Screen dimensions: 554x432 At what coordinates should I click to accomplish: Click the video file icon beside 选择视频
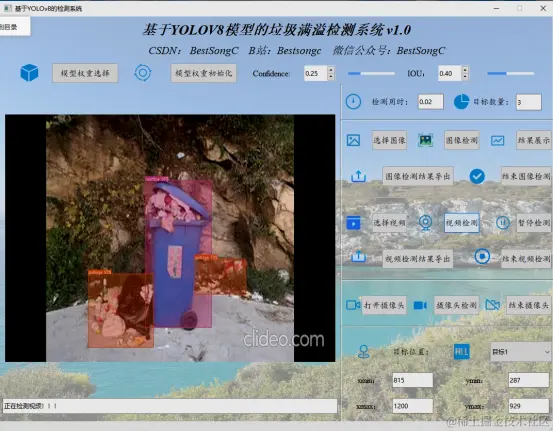click(353, 223)
